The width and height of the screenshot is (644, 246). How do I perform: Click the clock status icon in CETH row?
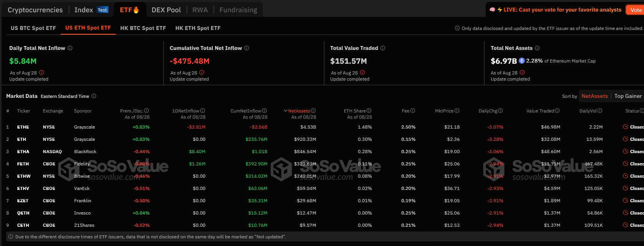tap(626, 225)
